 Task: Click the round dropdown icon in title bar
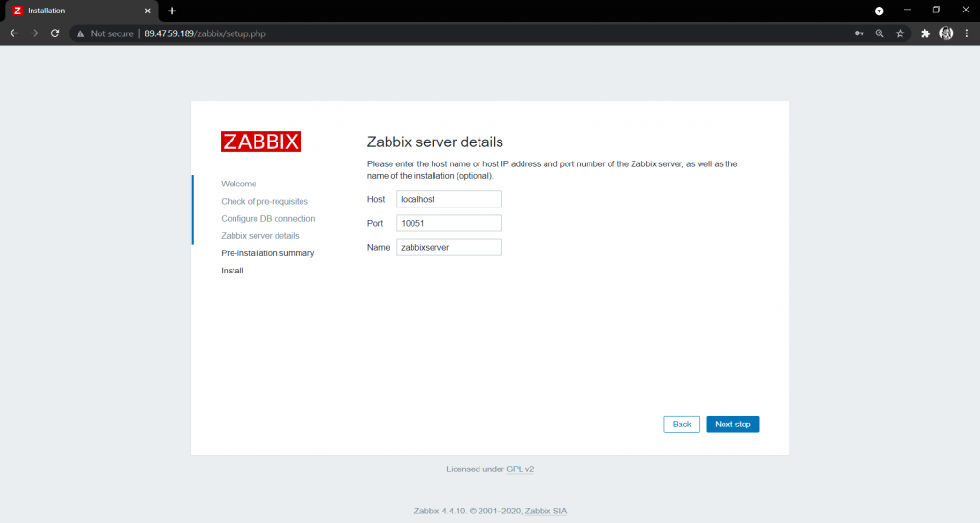point(879,11)
